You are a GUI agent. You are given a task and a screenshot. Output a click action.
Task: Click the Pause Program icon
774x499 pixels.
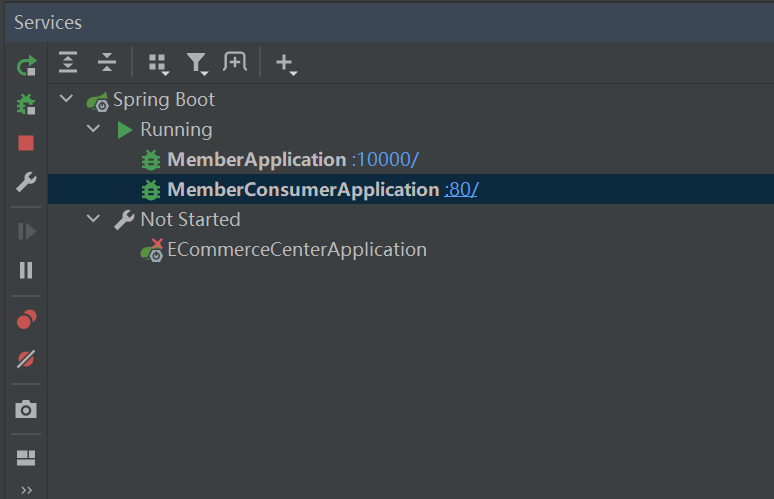(27, 270)
